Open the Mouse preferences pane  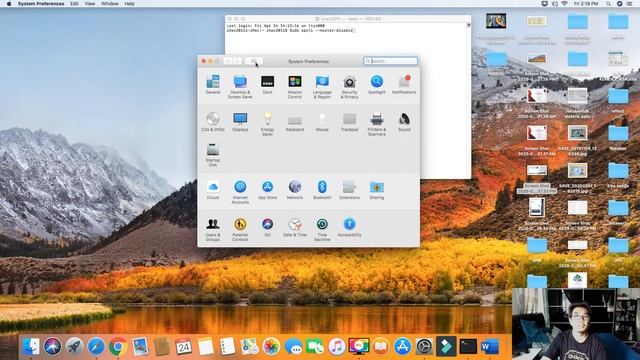point(322,122)
